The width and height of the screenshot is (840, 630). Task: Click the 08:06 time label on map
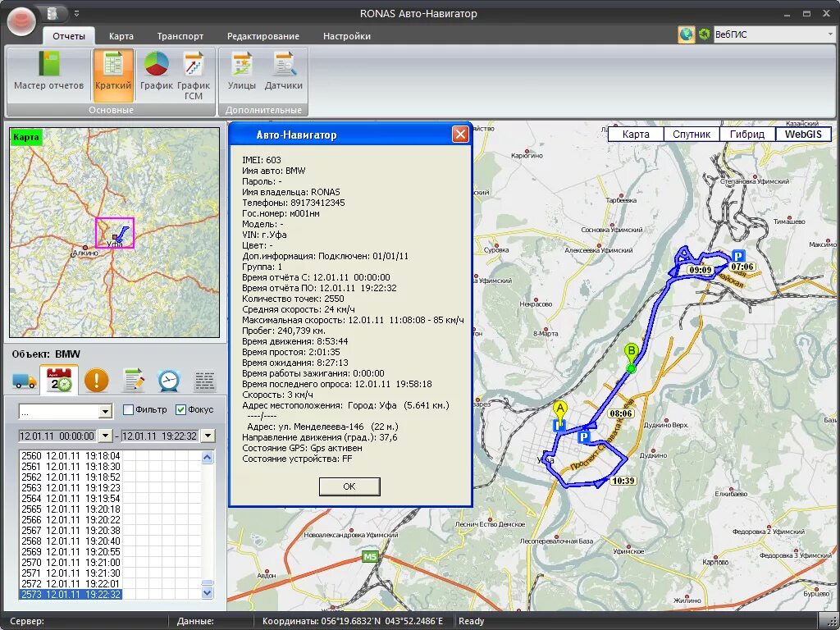click(x=620, y=413)
